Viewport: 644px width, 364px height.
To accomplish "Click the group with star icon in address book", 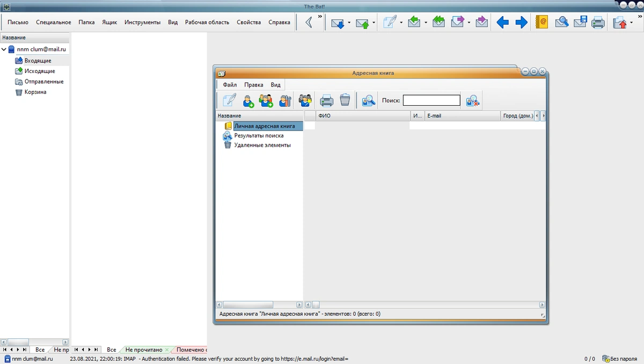I will pos(305,100).
